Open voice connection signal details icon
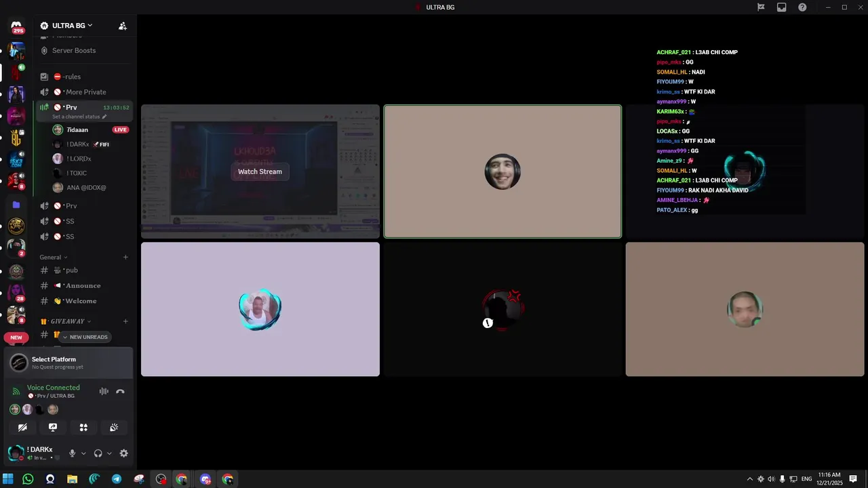The width and height of the screenshot is (868, 488). pos(16,391)
